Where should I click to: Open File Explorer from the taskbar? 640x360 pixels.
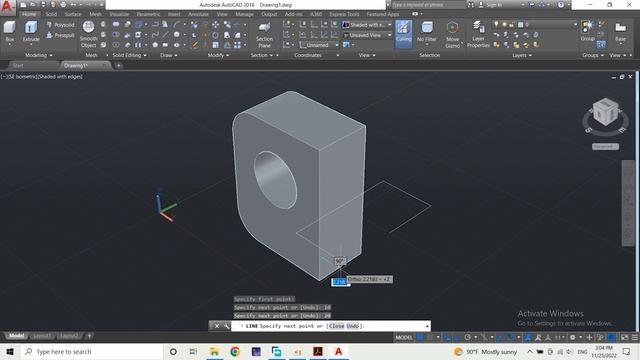(x=214, y=351)
